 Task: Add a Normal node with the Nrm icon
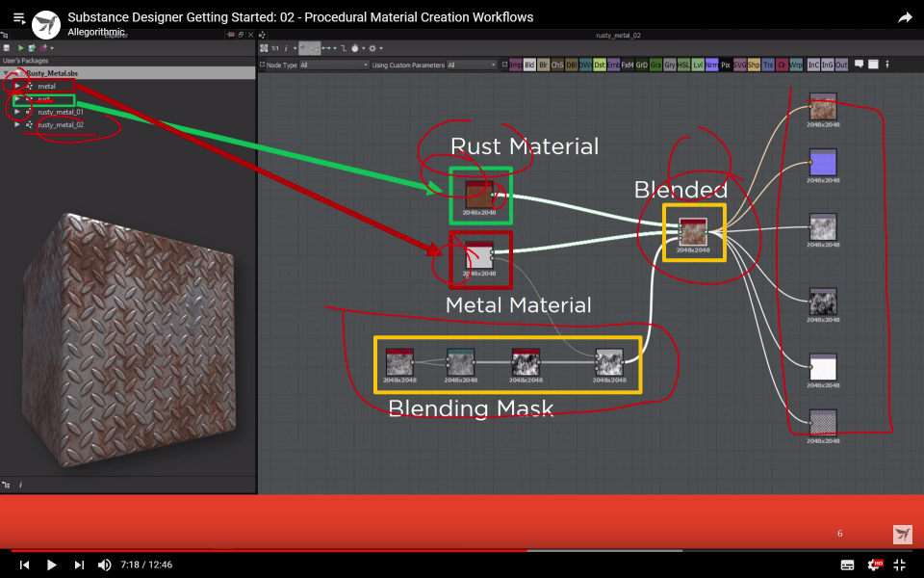712,65
